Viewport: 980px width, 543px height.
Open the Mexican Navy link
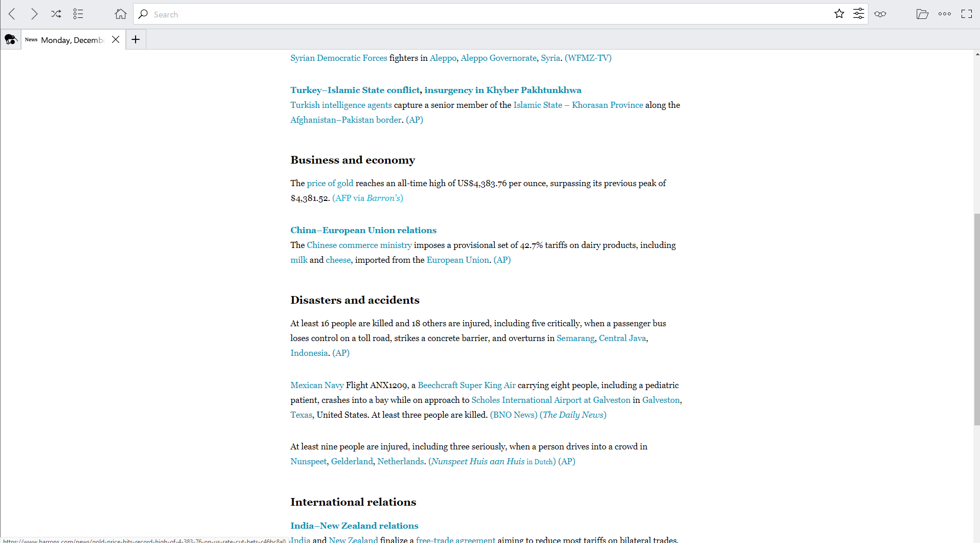tap(317, 385)
